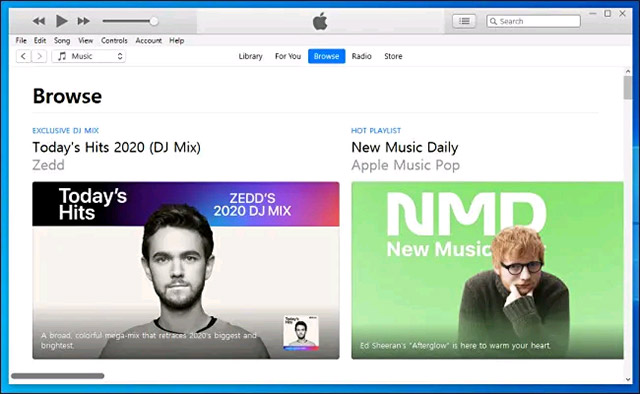The width and height of the screenshot is (640, 394).
Task: Start playback with the Play button
Action: (62, 20)
